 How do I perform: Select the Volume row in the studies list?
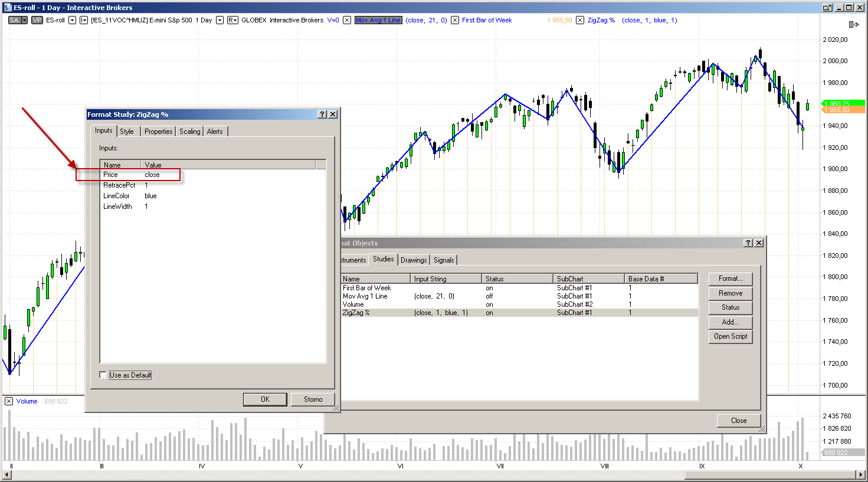[519, 304]
